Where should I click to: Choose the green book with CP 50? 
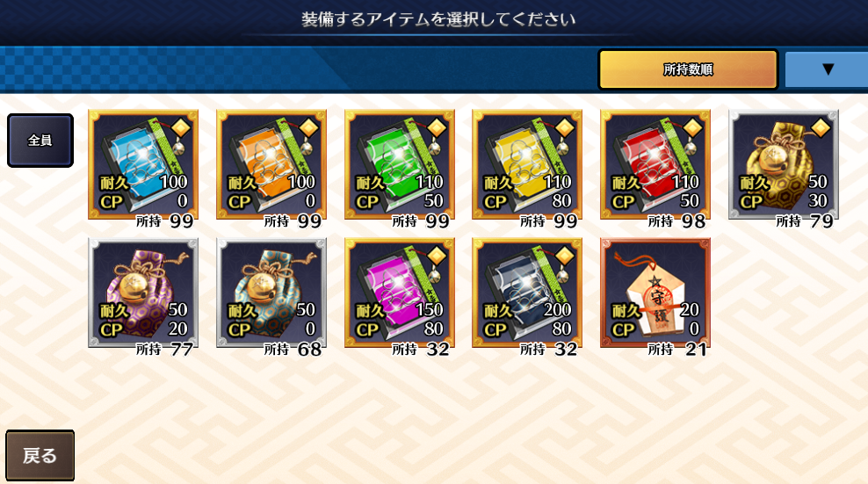tap(399, 164)
